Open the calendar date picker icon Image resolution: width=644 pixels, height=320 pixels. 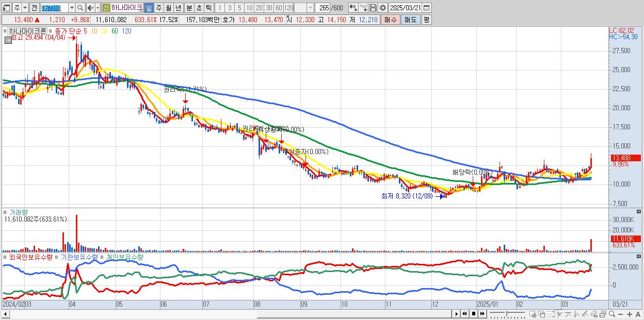click(x=426, y=8)
